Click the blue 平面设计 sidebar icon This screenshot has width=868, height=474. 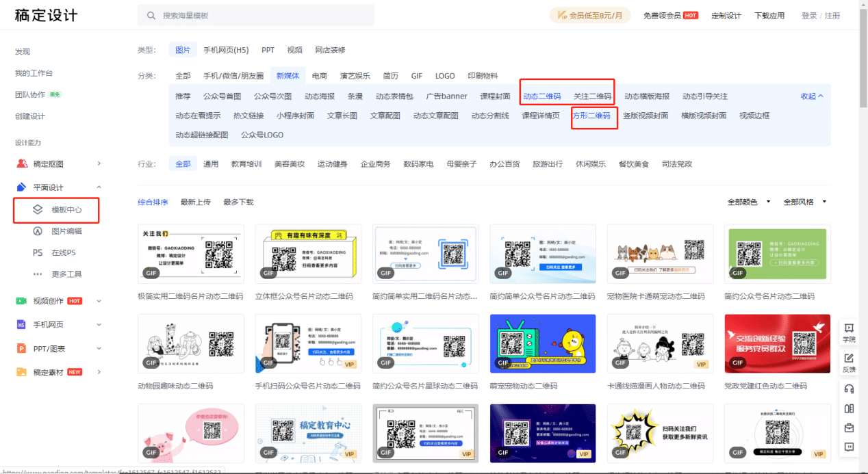click(21, 187)
